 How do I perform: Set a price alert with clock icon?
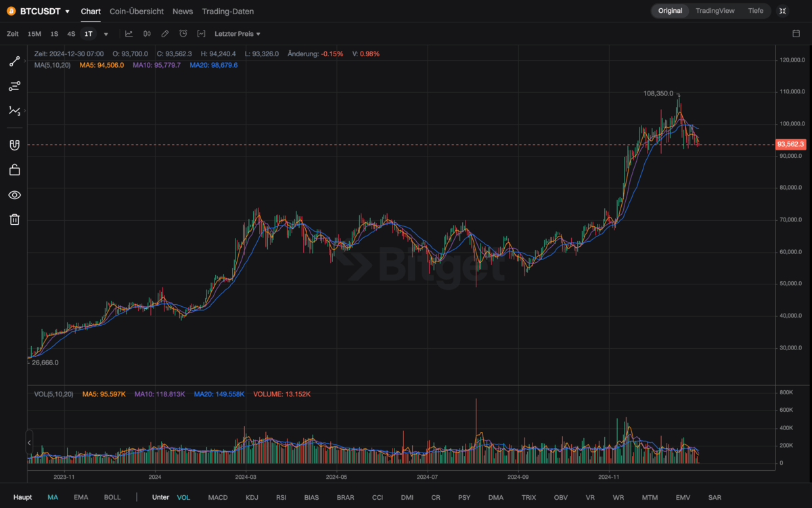[183, 33]
